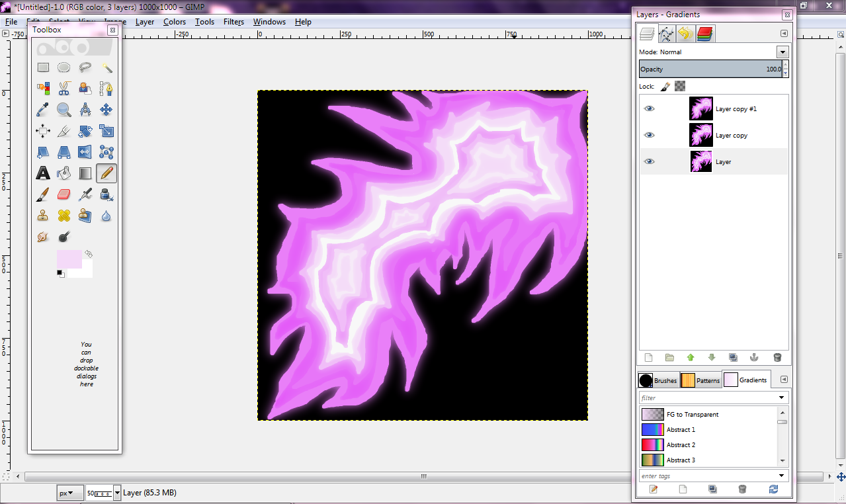Toggle Lock alpha channel checkerboard icon
The image size is (846, 504).
[x=680, y=86]
